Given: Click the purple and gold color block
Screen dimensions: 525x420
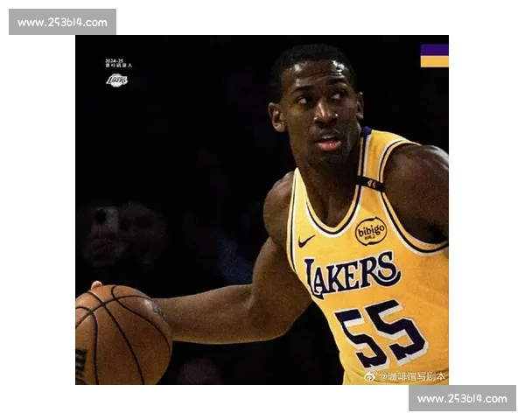Looking at the screenshot, I should tap(435, 55).
